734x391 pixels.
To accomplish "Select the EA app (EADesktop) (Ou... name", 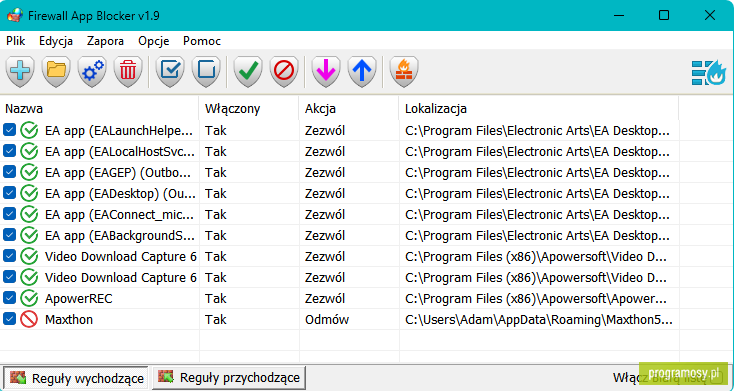I will coord(120,194).
